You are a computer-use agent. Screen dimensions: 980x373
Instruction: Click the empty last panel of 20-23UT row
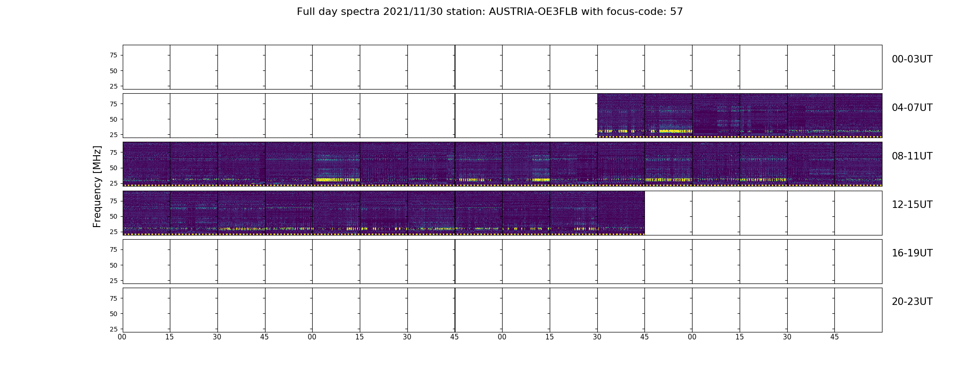coord(858,310)
